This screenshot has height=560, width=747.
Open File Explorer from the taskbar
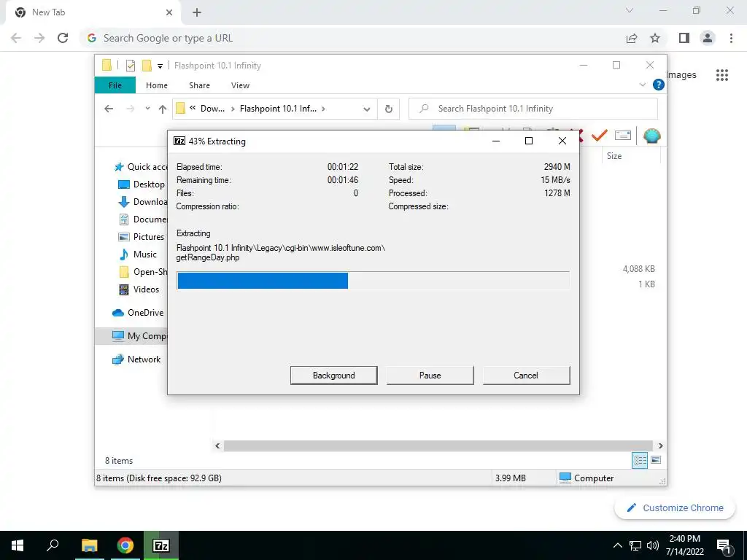[x=89, y=545]
